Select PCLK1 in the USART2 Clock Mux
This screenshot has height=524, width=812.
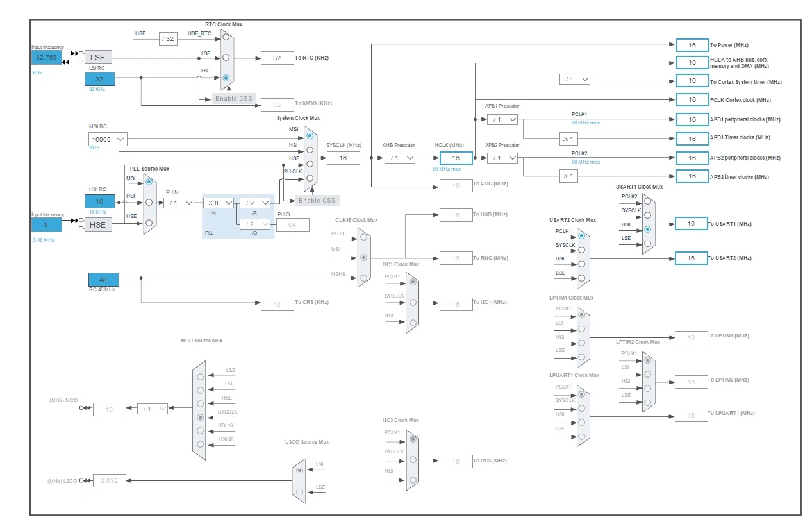581,235
